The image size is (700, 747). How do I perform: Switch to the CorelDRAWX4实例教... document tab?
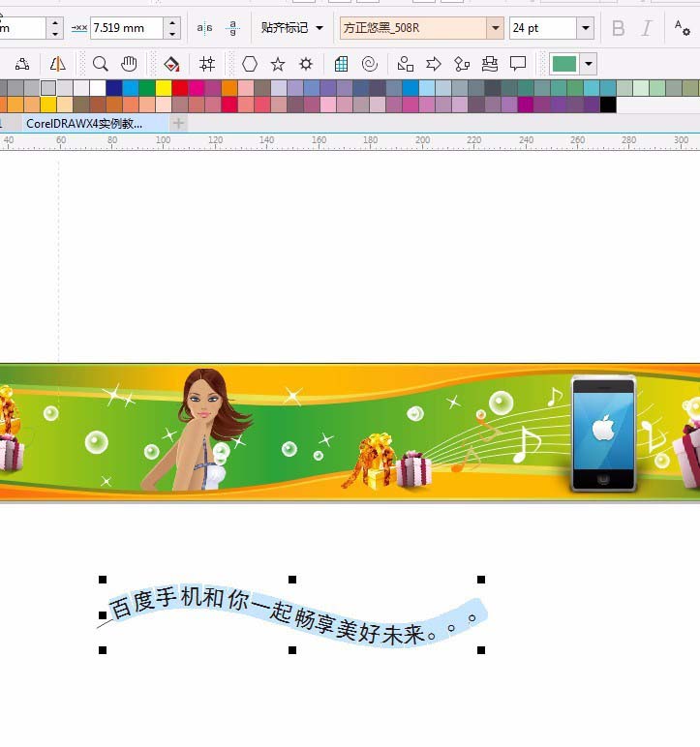pos(84,124)
